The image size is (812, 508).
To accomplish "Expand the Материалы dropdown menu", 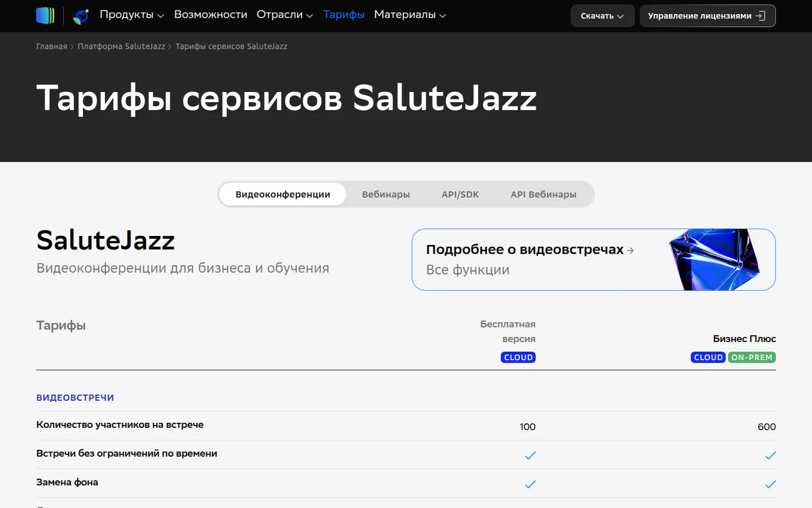I will click(410, 15).
